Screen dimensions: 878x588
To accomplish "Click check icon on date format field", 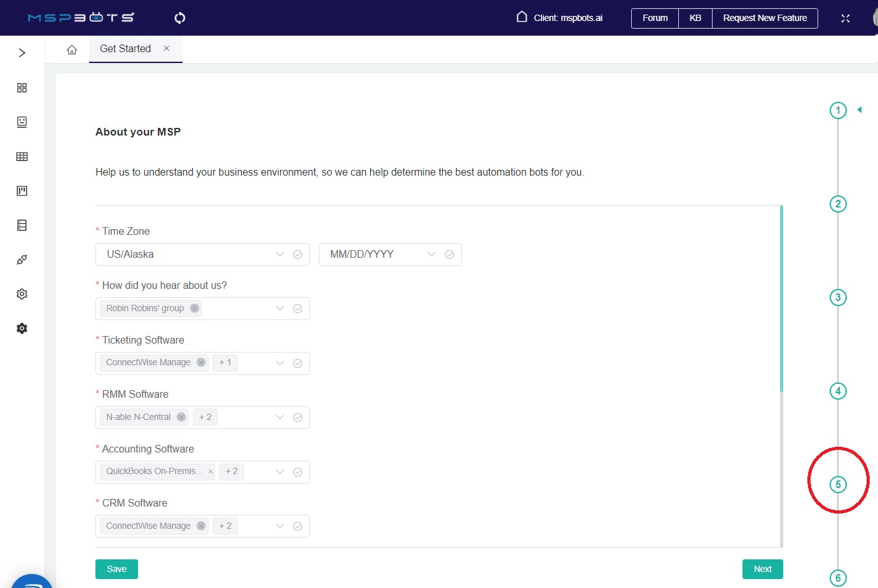I will (x=449, y=255).
